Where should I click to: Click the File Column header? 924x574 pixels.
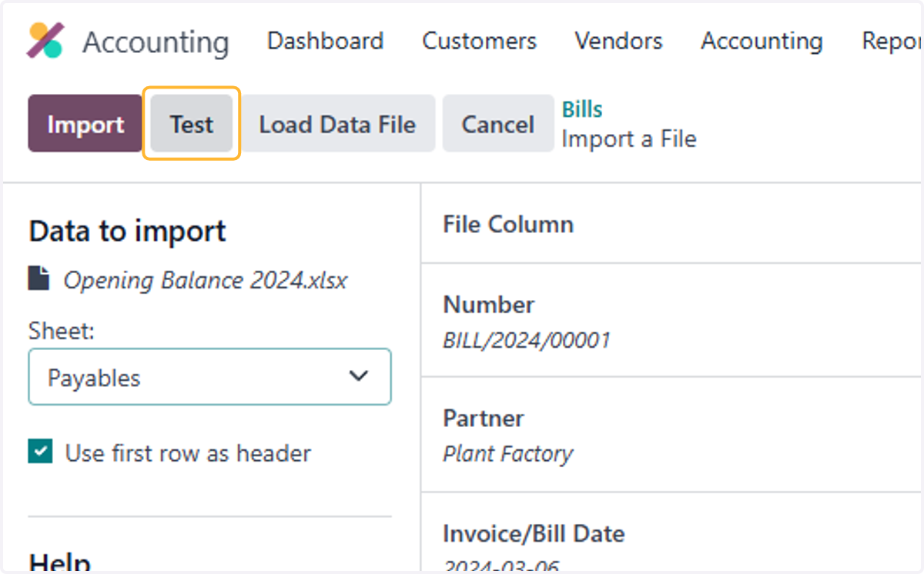point(508,224)
